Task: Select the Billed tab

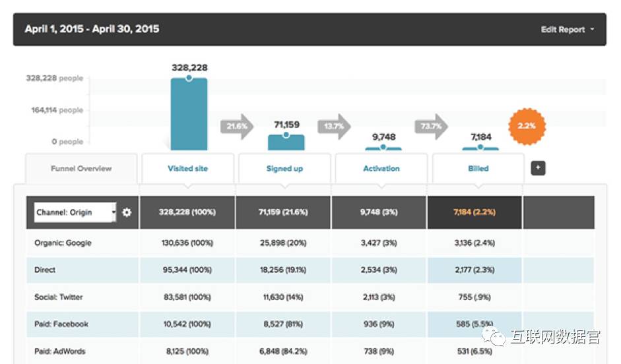Action: (x=478, y=169)
